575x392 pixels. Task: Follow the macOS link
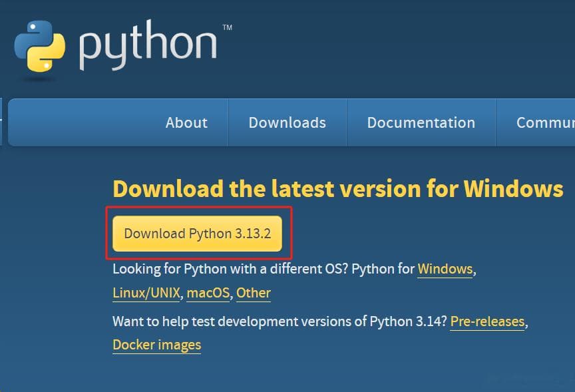pyautogui.click(x=208, y=293)
